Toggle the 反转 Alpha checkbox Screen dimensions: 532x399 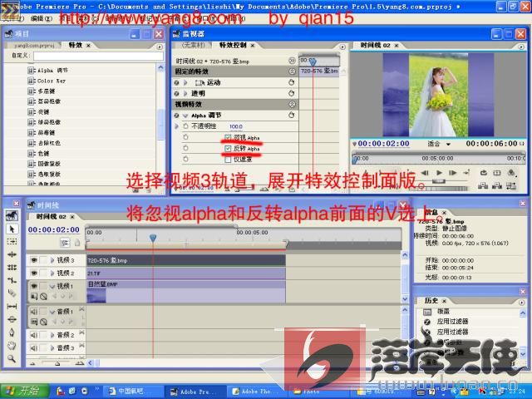(228, 148)
